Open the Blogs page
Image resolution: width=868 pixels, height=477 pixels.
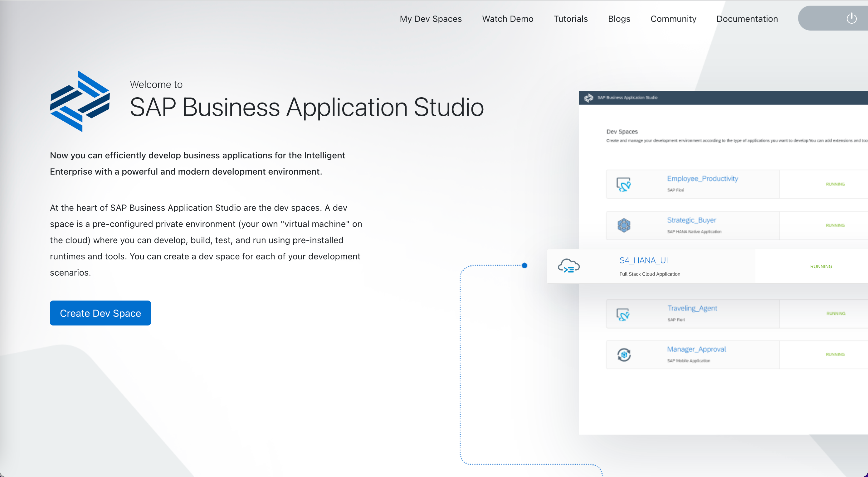coord(619,19)
